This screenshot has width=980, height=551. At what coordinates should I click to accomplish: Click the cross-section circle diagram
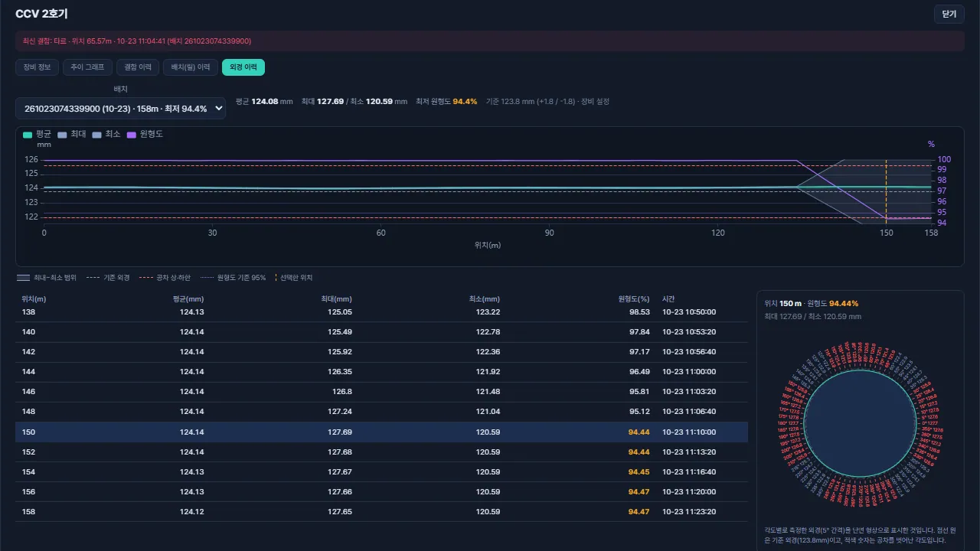click(x=860, y=425)
